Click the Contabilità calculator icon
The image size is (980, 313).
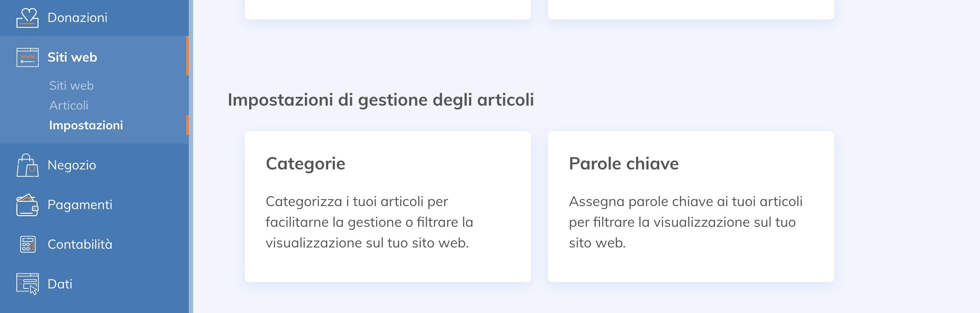coord(27,244)
